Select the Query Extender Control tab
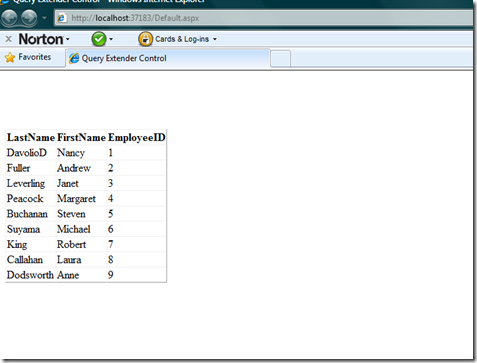 [168, 58]
